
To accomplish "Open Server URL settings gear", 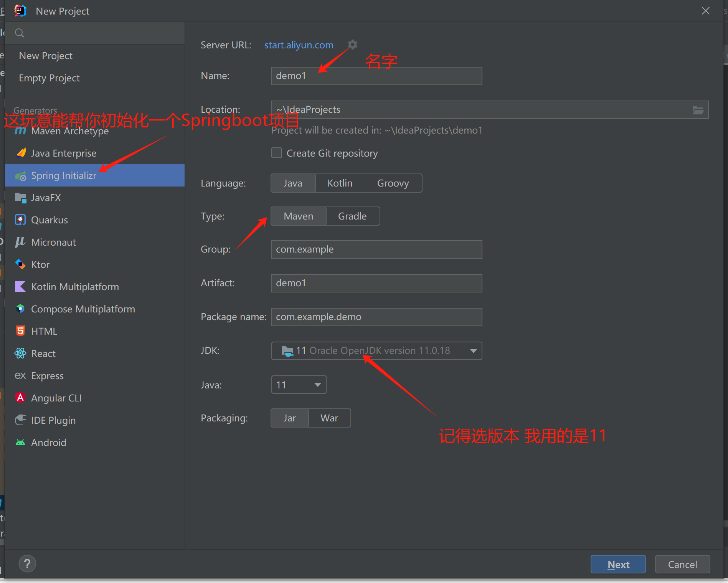I will click(x=352, y=45).
